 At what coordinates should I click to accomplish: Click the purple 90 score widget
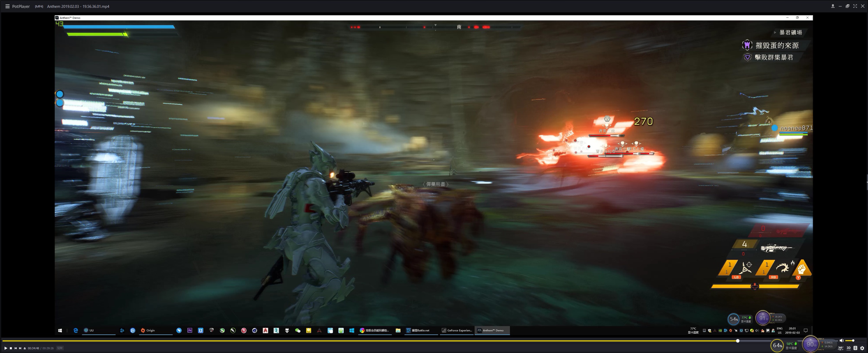coord(810,344)
